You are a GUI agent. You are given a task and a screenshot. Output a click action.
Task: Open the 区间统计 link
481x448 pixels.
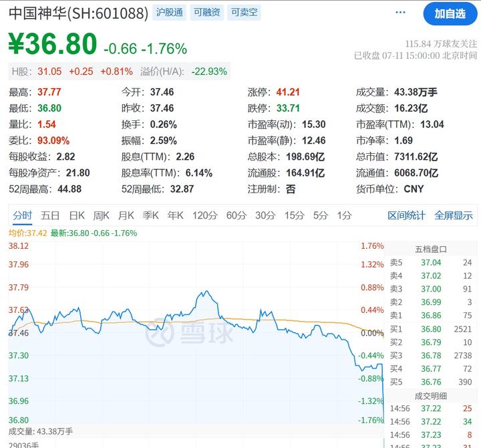[x=406, y=215]
